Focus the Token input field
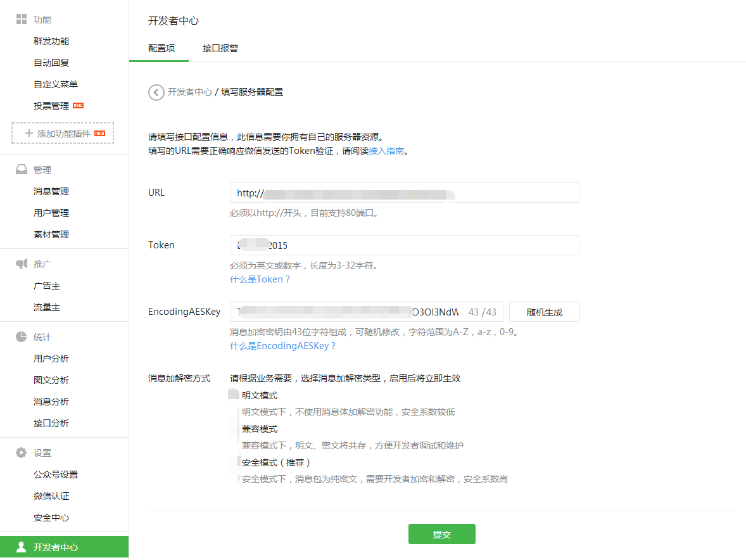 pos(405,245)
